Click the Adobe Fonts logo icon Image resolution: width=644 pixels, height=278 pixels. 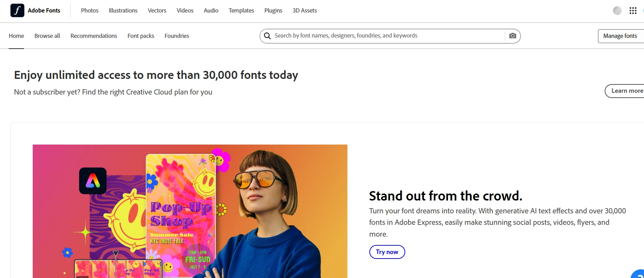17,10
